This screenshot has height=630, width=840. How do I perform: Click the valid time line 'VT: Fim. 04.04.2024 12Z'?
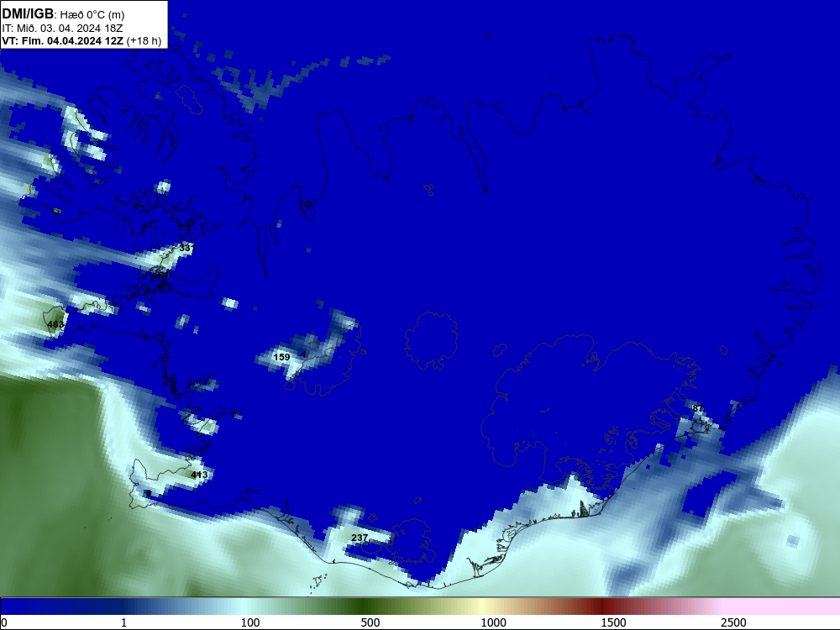63,41
